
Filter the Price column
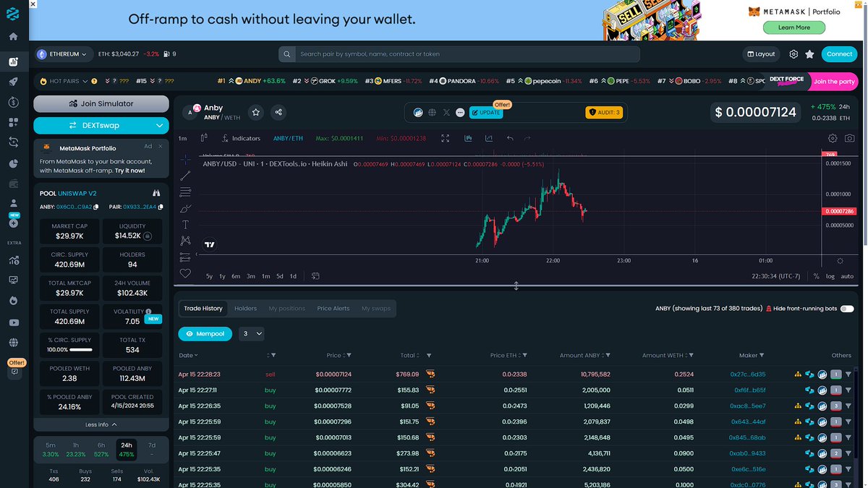[349, 355]
